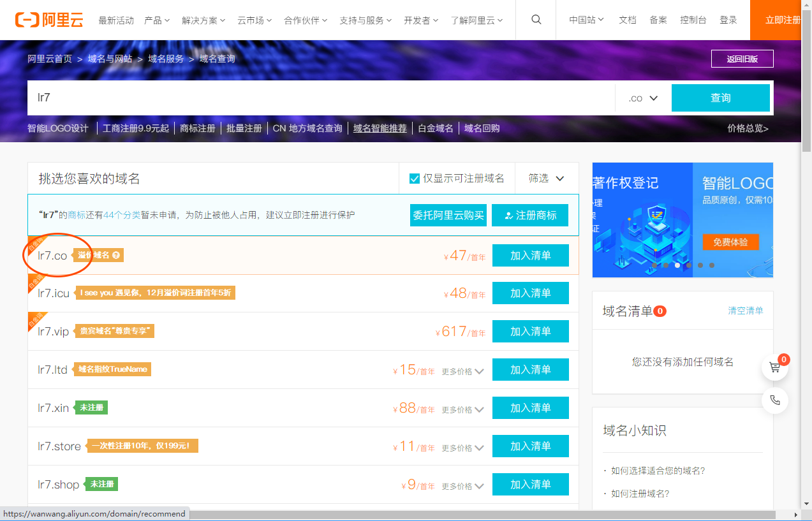
Task: Add lr7.icu to the list
Action: [530, 293]
